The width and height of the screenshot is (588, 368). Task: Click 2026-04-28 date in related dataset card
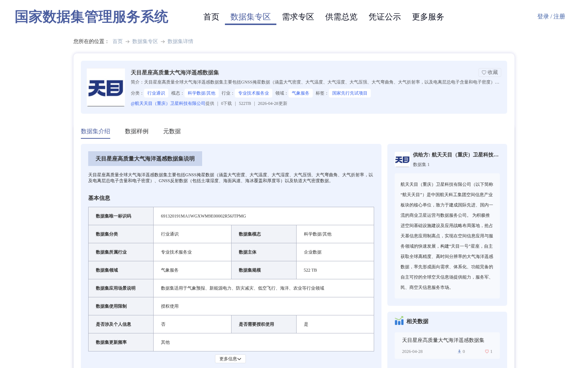point(412,351)
